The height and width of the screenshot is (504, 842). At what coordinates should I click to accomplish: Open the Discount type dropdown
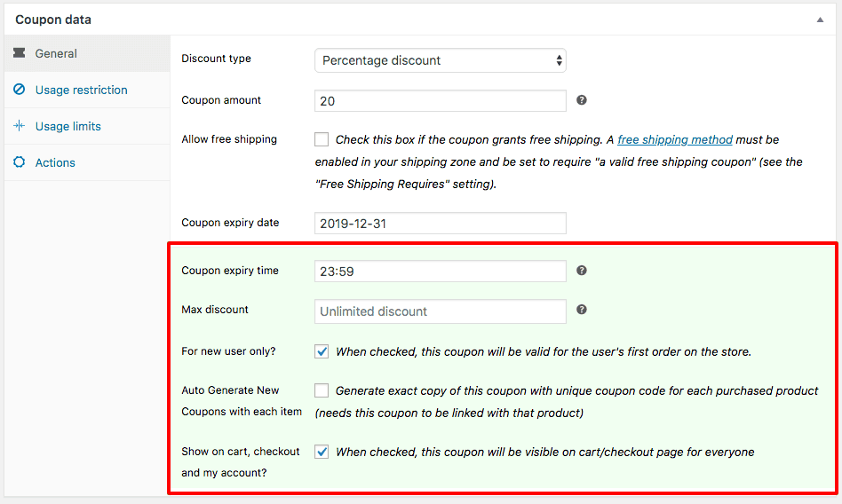pyautogui.click(x=441, y=60)
